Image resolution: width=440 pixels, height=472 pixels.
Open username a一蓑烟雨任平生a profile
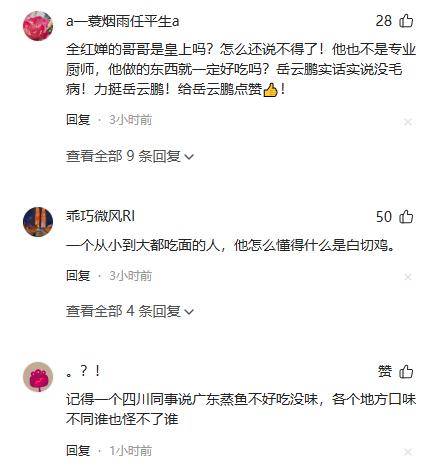(x=123, y=21)
